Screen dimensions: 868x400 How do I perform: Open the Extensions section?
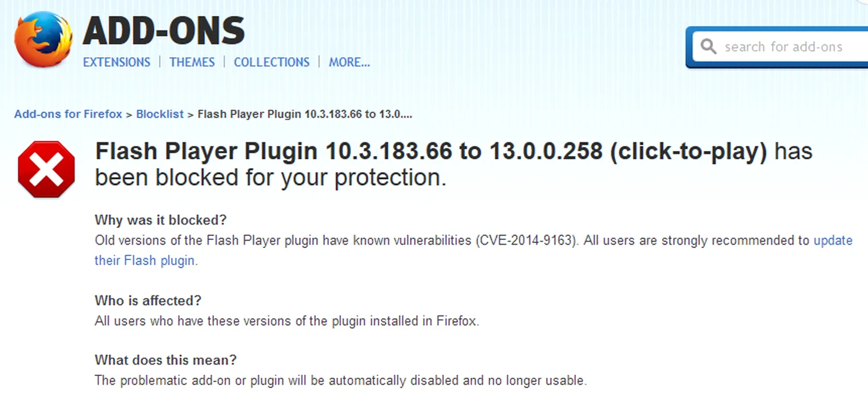[117, 62]
